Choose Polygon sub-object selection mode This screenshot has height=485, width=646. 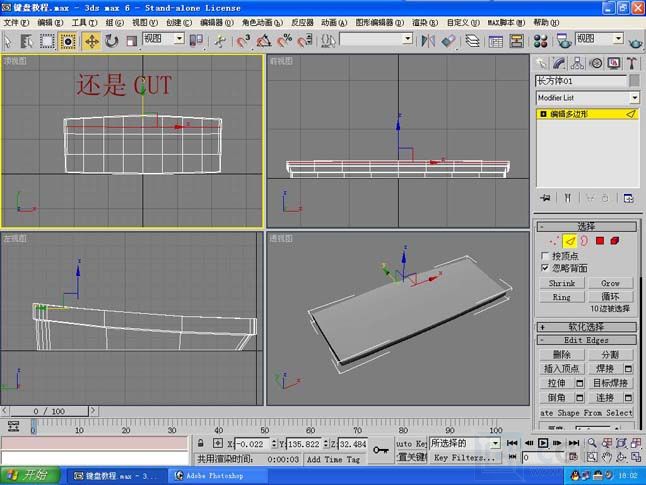pyautogui.click(x=600, y=241)
